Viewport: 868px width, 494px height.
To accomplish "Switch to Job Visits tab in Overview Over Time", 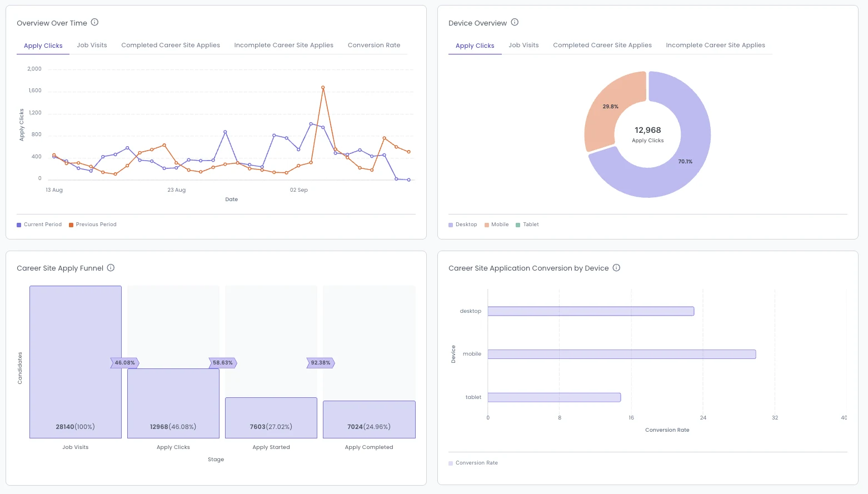I will coord(92,45).
